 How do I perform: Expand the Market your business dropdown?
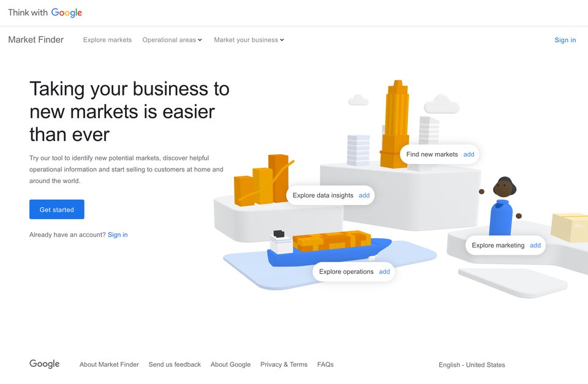point(249,40)
